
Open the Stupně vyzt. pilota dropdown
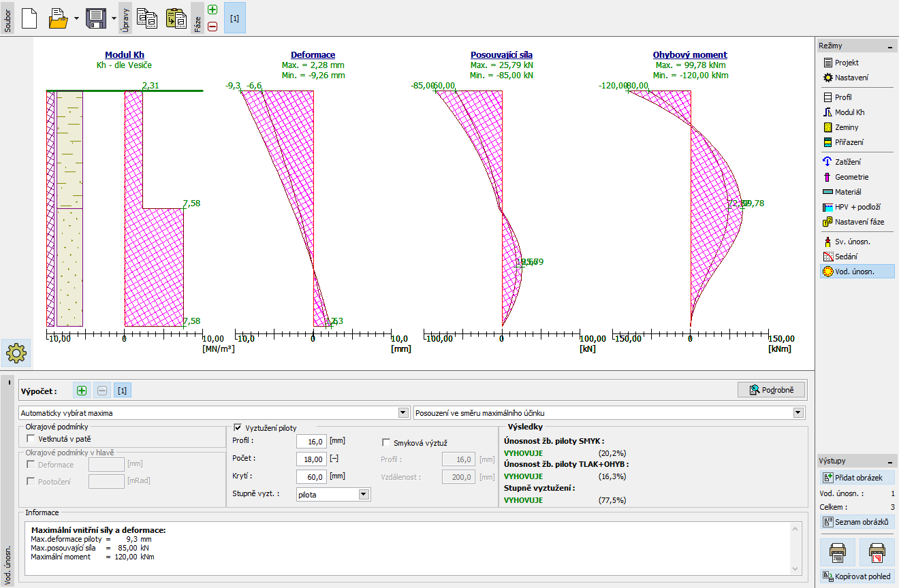(334, 495)
